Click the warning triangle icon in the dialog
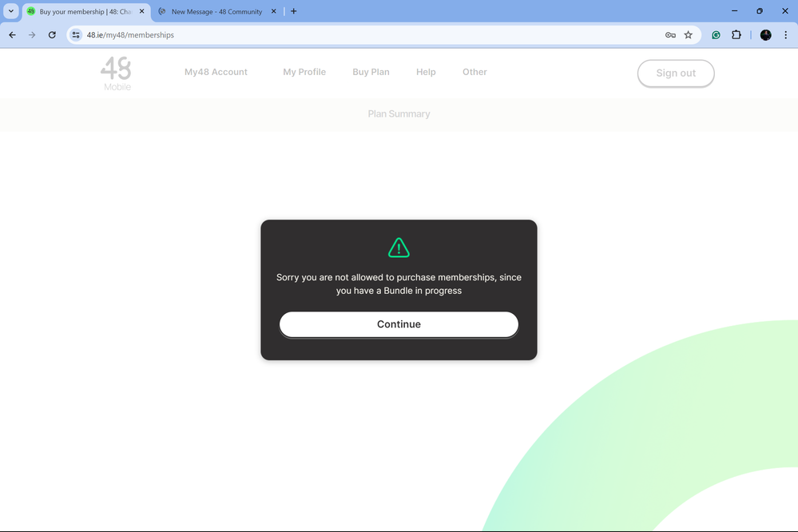This screenshot has width=798, height=532. coord(399,247)
